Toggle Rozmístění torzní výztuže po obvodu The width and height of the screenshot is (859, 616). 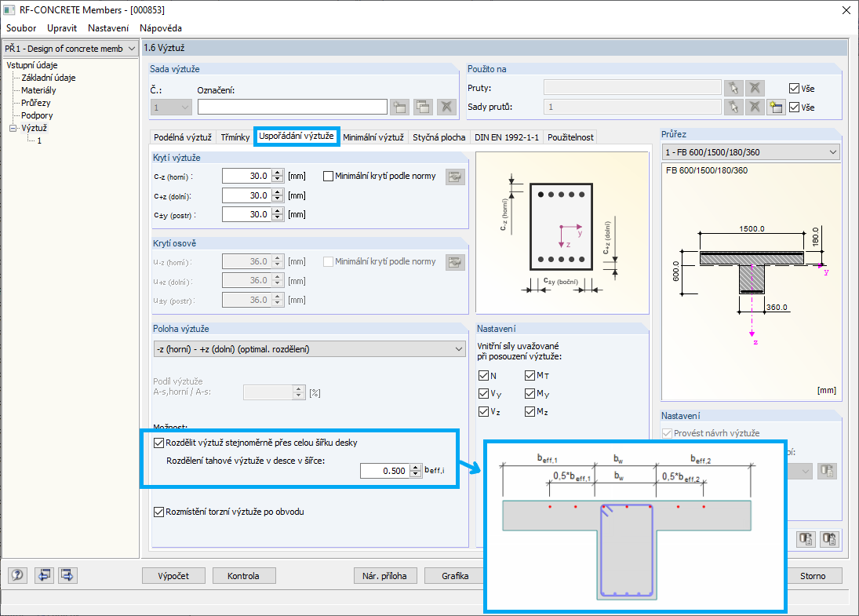159,512
